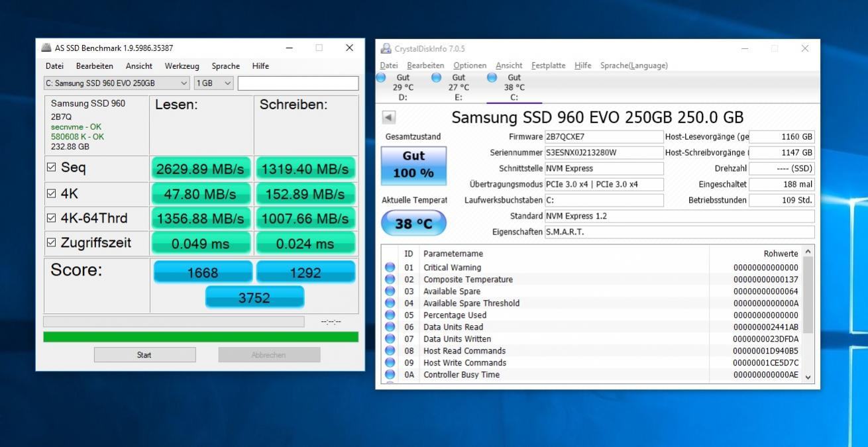The image size is (868, 447).
Task: Click the Host-Lesevorgänge value 1160 GB
Action: pos(782,137)
